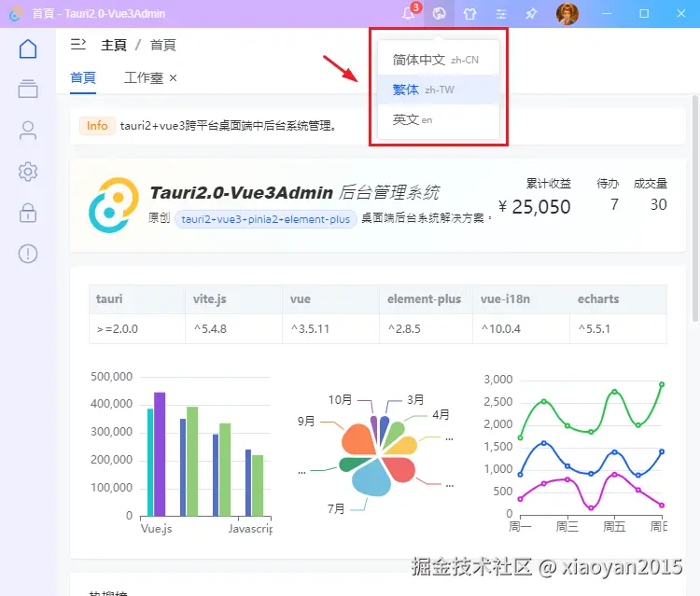Select 英文 en language option

[439, 119]
